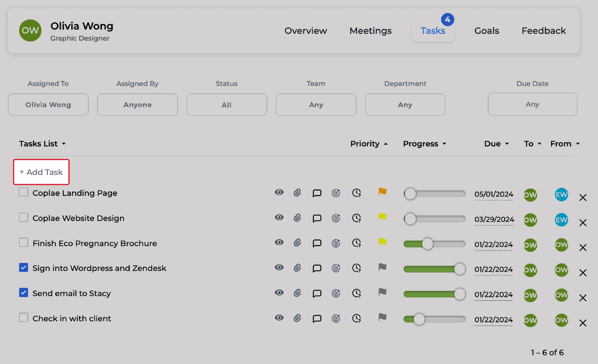The image size is (598, 364).
Task: Click orange priority flag on Coplae Landing Page
Action: (x=382, y=192)
